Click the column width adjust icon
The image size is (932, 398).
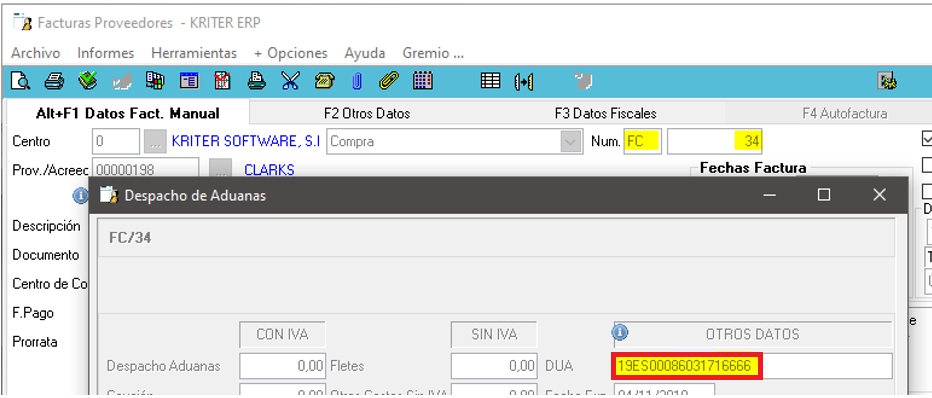tap(524, 81)
